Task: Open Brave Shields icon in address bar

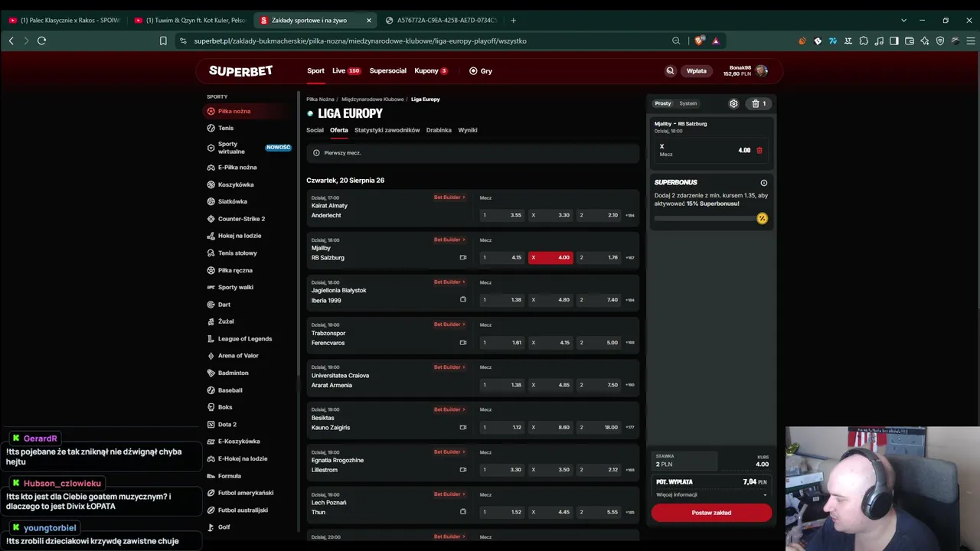Action: point(699,41)
